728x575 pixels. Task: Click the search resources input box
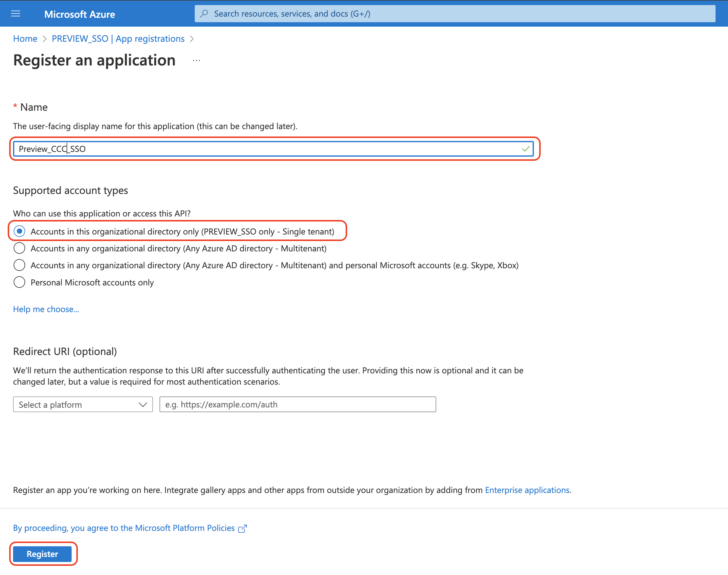[x=454, y=13]
